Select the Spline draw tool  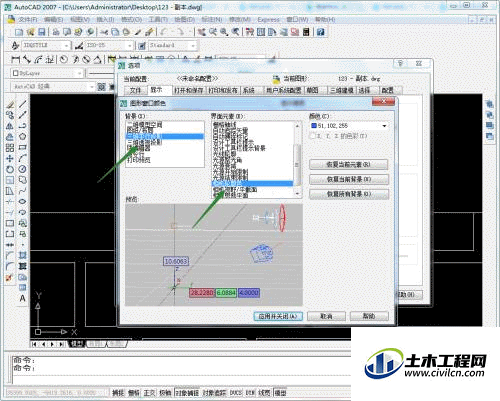tap(22, 191)
